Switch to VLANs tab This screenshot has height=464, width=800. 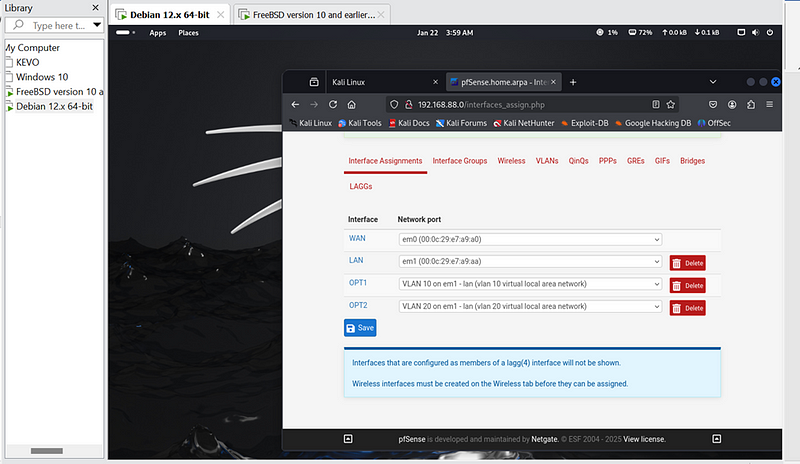[x=547, y=161]
